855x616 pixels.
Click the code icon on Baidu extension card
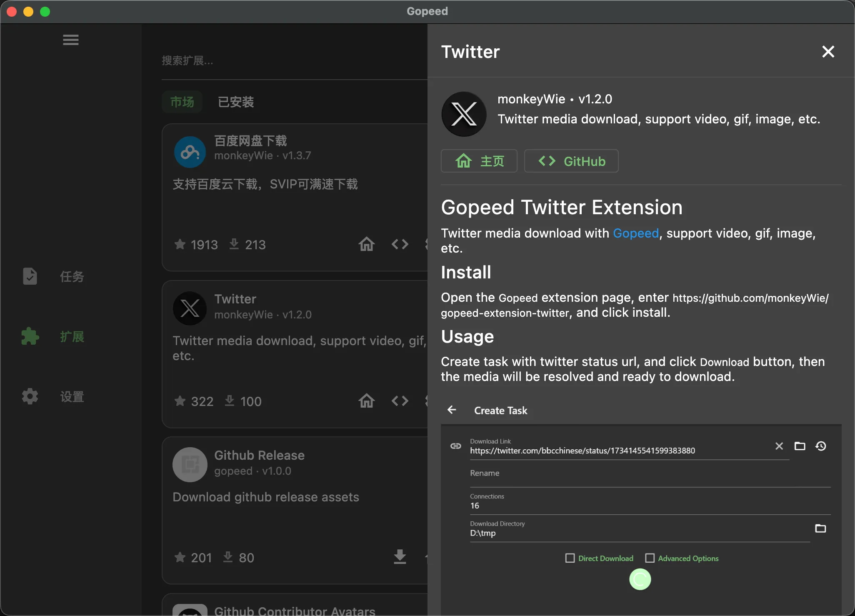pyautogui.click(x=400, y=244)
